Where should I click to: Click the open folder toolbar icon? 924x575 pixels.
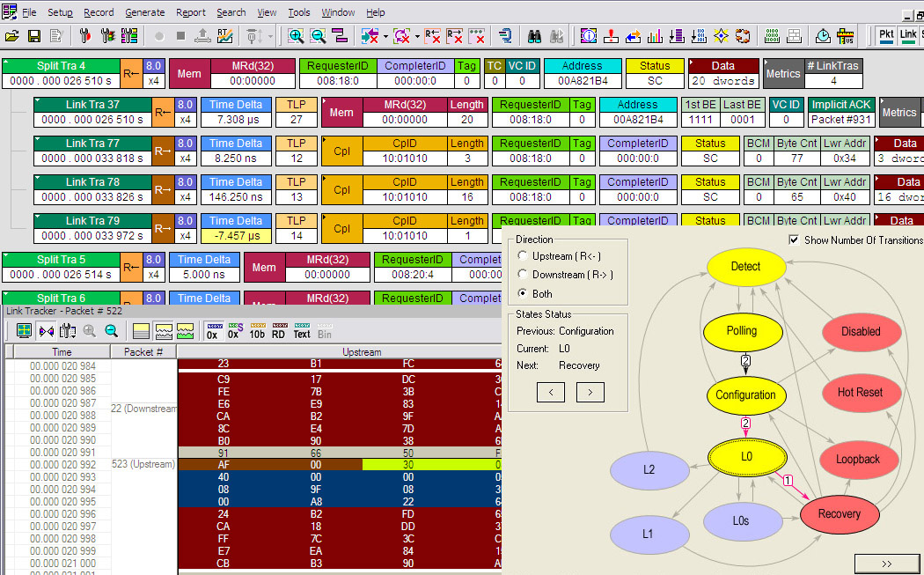click(12, 36)
